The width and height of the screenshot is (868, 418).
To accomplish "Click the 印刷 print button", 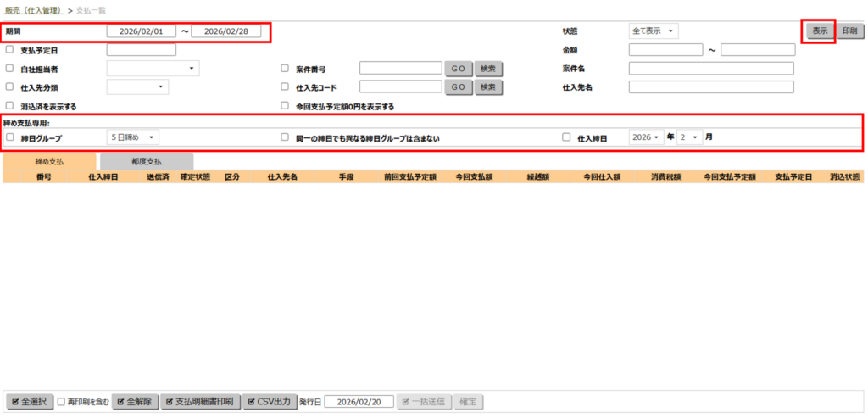I will click(850, 31).
